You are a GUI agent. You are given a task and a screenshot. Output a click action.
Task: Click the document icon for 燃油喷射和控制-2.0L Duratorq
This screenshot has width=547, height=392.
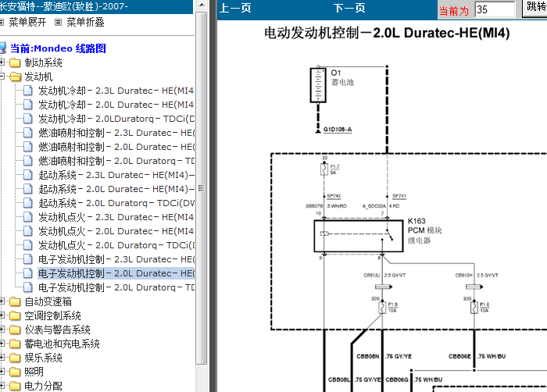coord(28,161)
